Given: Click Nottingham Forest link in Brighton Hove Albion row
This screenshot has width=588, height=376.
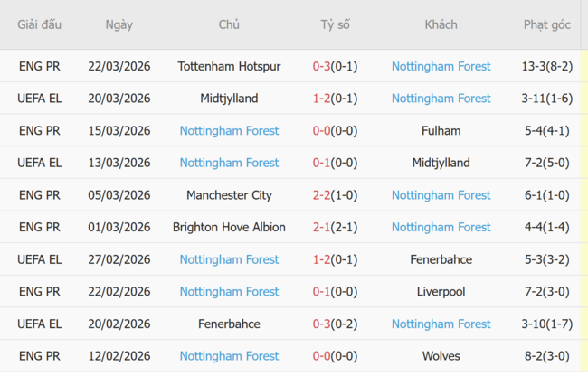Looking at the screenshot, I should point(441,228).
